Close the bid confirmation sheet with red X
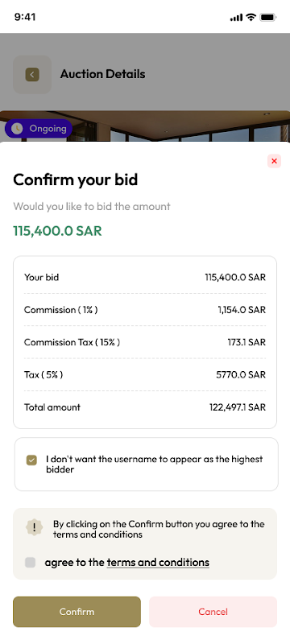The image size is (290, 644). coord(274,162)
